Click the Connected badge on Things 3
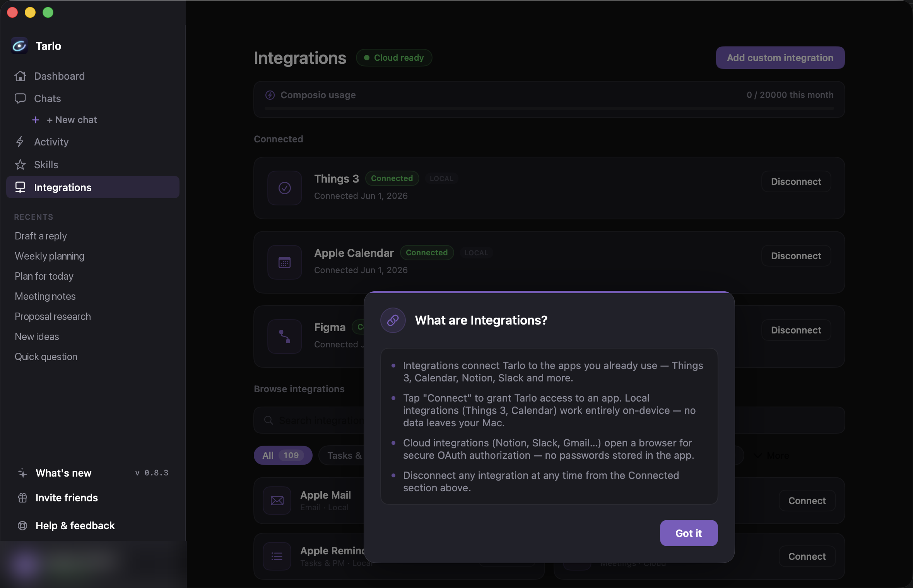Viewport: 913px width, 588px height. click(x=392, y=178)
